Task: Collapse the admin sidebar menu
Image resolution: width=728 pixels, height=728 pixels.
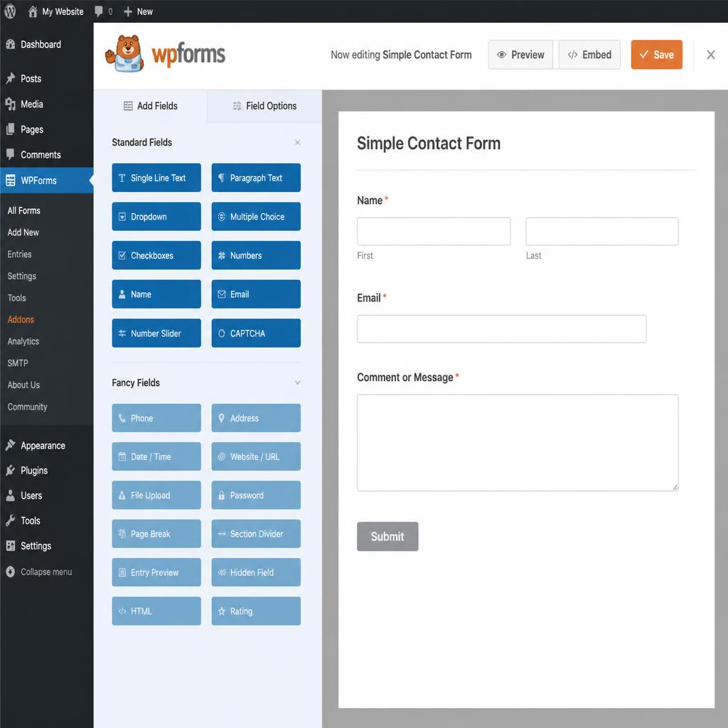Action: pyautogui.click(x=39, y=572)
